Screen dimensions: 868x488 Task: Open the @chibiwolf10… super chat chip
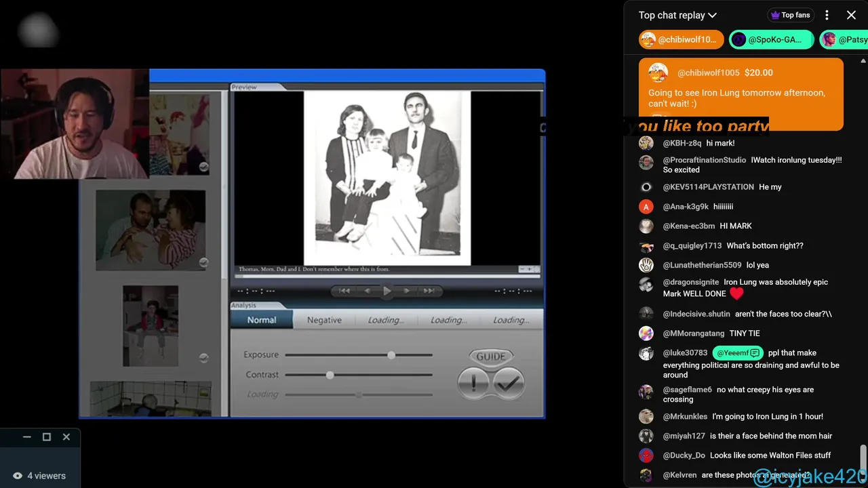point(682,39)
